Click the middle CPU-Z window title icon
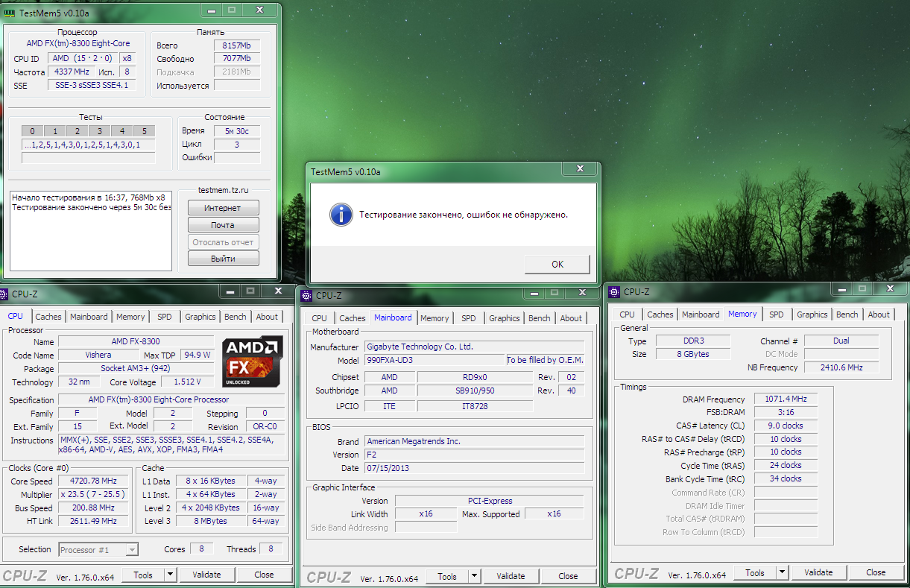This screenshot has height=588, width=910. coord(307,295)
